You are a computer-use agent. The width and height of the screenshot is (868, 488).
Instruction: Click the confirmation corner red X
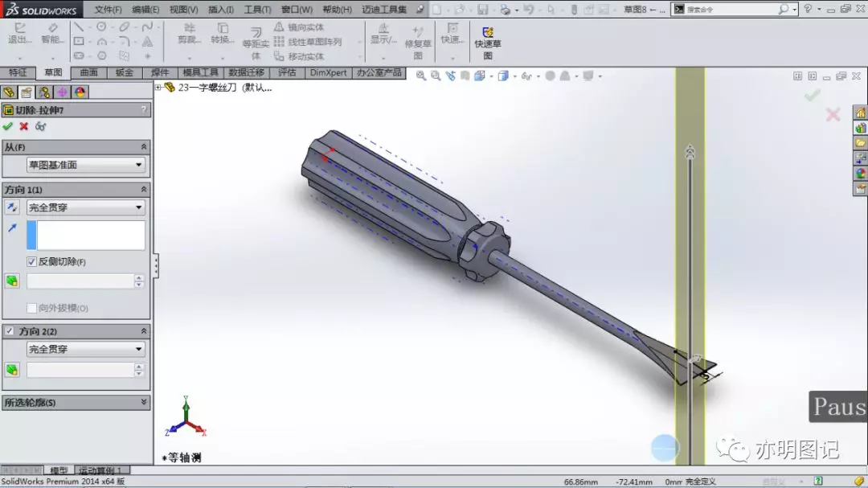[833, 115]
